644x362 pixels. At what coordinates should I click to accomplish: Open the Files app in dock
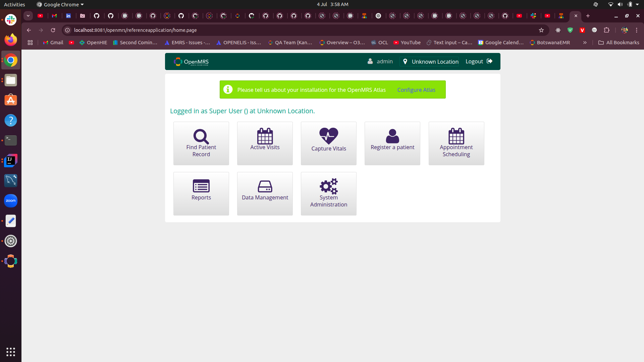(11, 80)
